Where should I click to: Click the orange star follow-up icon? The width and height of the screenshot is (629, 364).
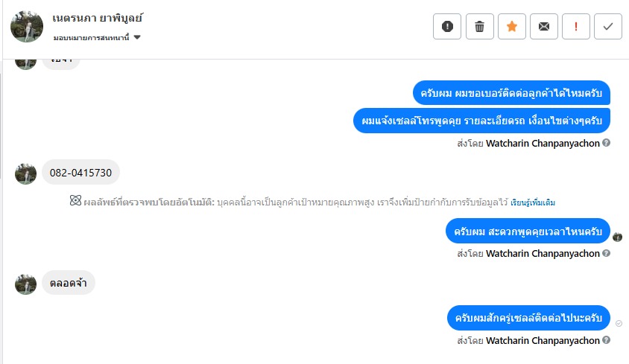coord(511,27)
